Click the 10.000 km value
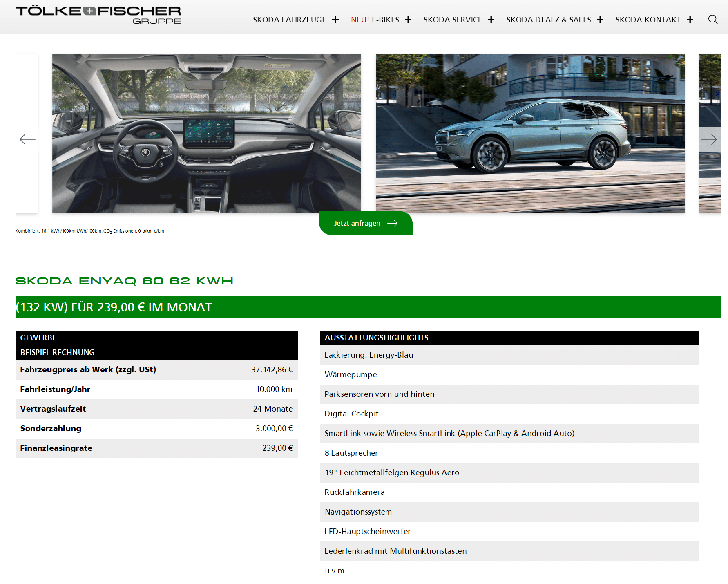This screenshot has width=728, height=584. pyautogui.click(x=274, y=389)
